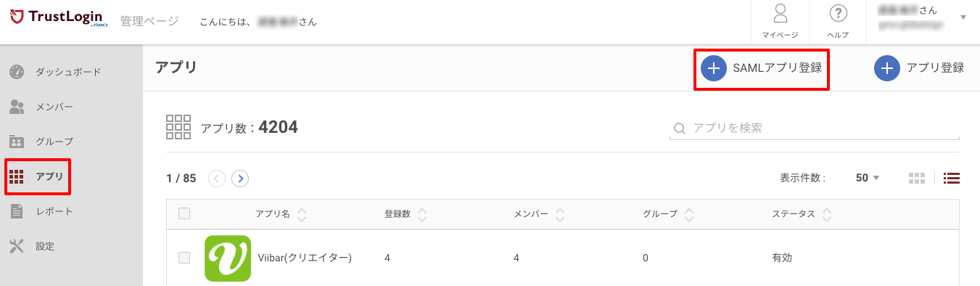
Task: Click SAMLアプリ登録 button
Action: [x=762, y=69]
